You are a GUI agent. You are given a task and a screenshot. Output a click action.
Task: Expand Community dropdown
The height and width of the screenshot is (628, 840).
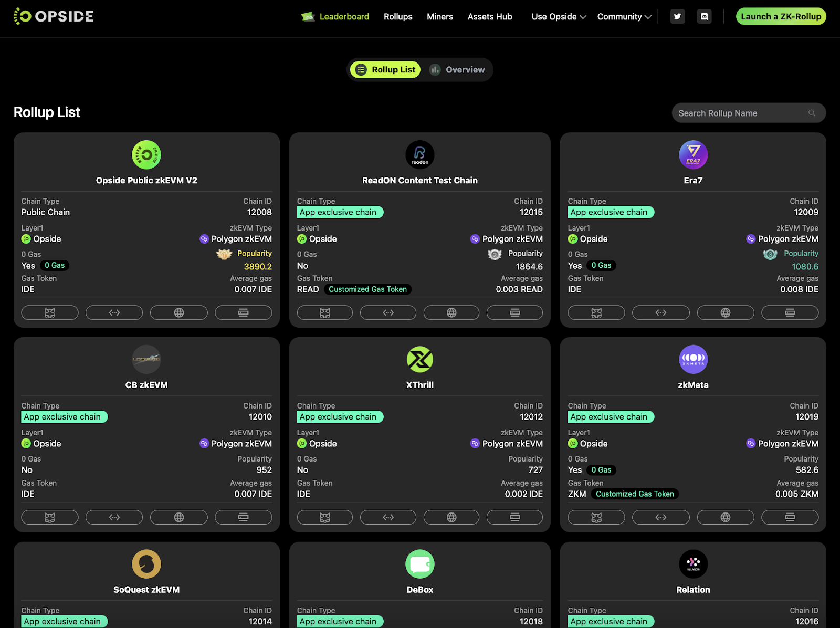[x=624, y=17]
